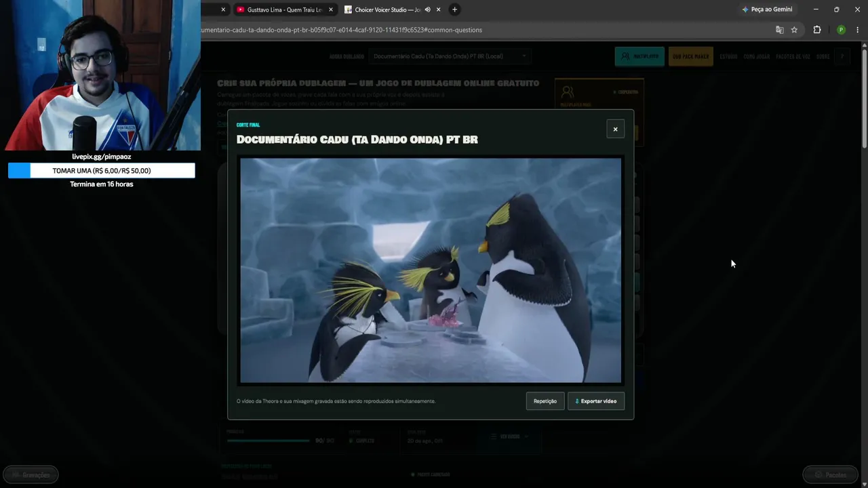Open the yellow Pack Maker button
Screen dimensions: 868x488
(690, 56)
